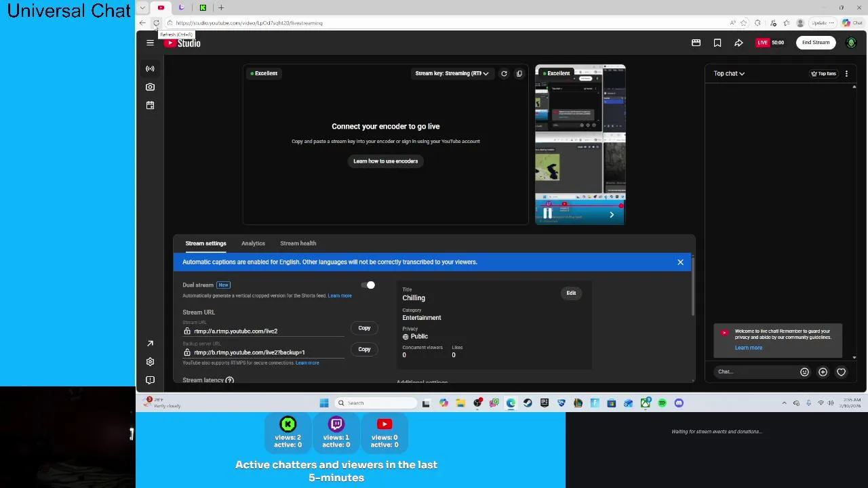Copy the stream key with copy icon
Image resolution: width=868 pixels, height=488 pixels.
coord(519,73)
